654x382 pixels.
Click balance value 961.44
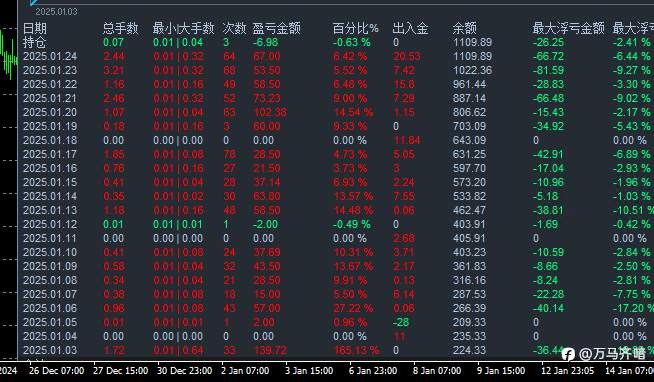point(469,84)
